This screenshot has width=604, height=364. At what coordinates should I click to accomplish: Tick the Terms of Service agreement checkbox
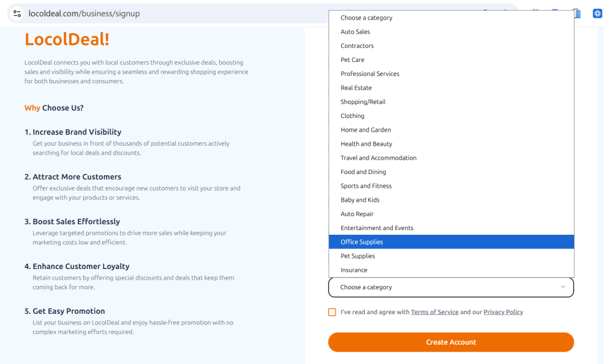332,312
